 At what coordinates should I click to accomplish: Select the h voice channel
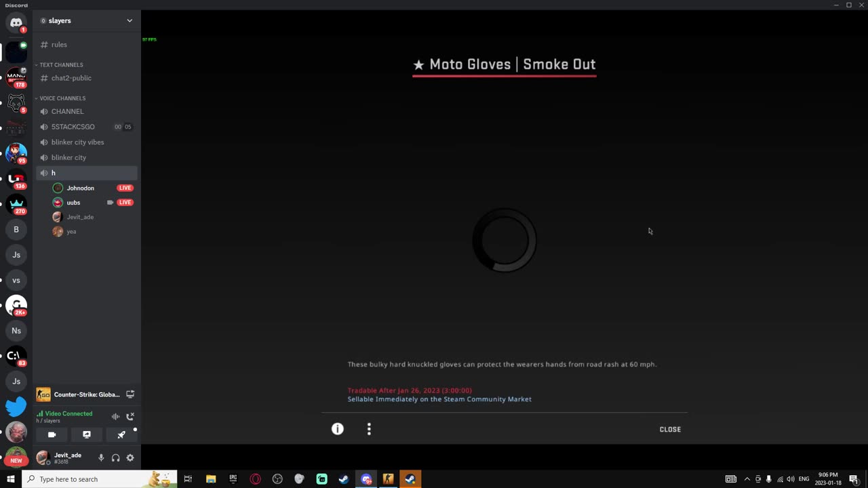pos(87,173)
